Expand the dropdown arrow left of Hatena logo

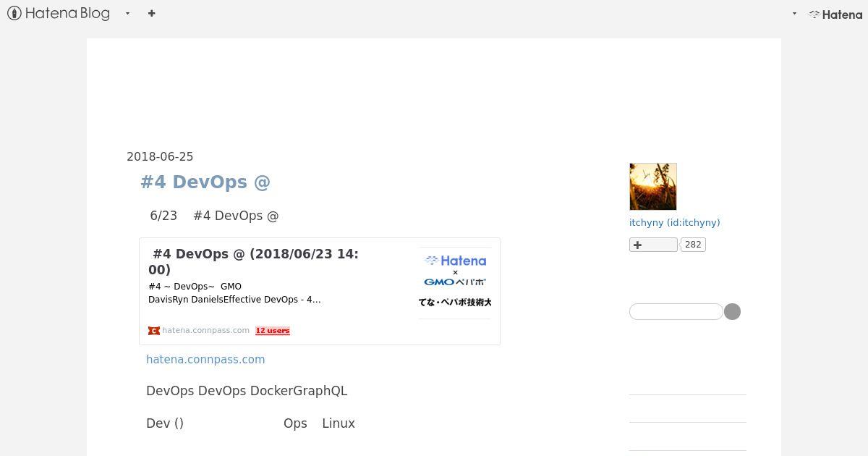(794, 14)
